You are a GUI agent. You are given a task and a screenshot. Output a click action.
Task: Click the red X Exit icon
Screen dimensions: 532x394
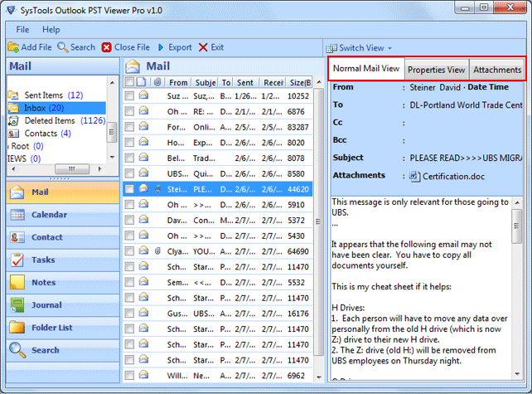point(203,47)
